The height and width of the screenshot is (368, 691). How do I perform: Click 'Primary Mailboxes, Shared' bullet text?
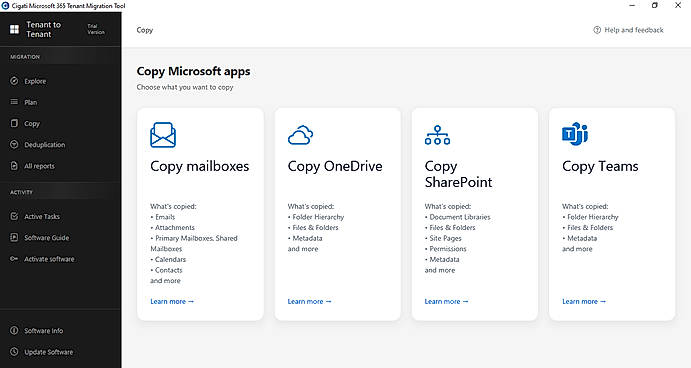(196, 238)
